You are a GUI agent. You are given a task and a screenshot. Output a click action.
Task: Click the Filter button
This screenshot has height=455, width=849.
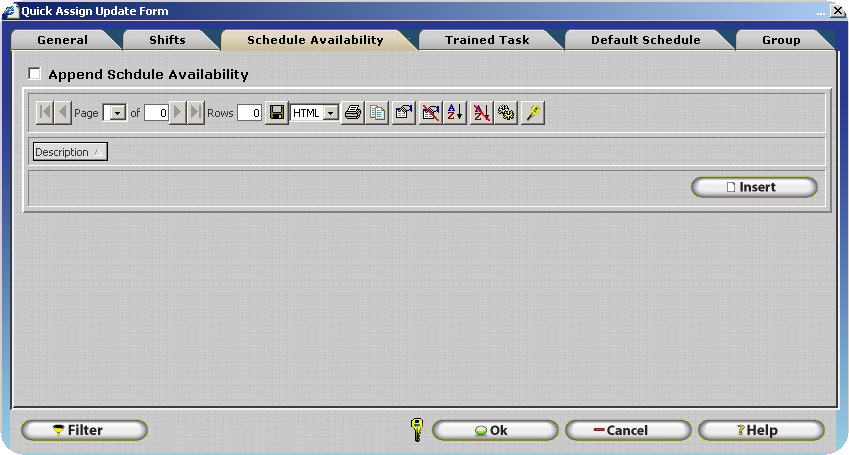(x=84, y=430)
